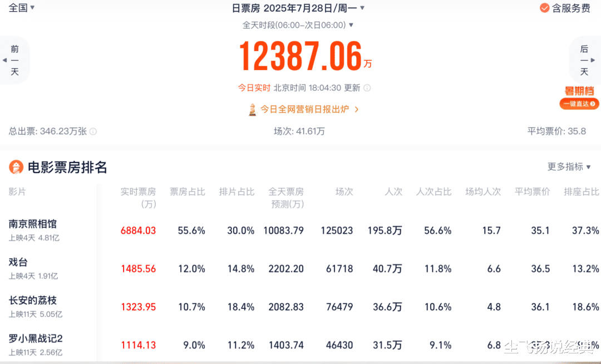Click the red film icon beside 电影票房排名

click(x=17, y=167)
